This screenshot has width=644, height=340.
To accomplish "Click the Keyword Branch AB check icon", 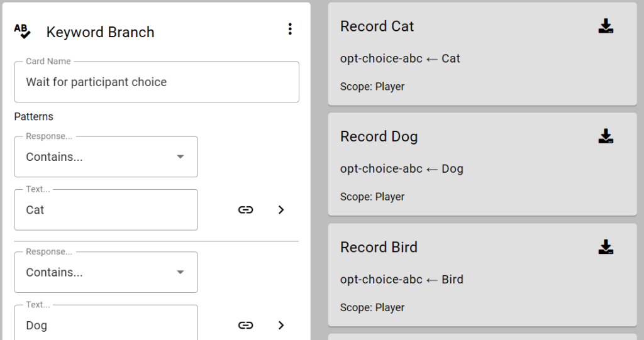I will coord(23,31).
